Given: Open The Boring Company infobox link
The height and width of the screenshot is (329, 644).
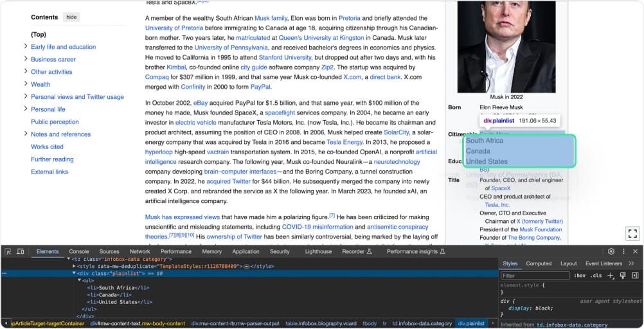Looking at the screenshot, I should click(x=533, y=237).
